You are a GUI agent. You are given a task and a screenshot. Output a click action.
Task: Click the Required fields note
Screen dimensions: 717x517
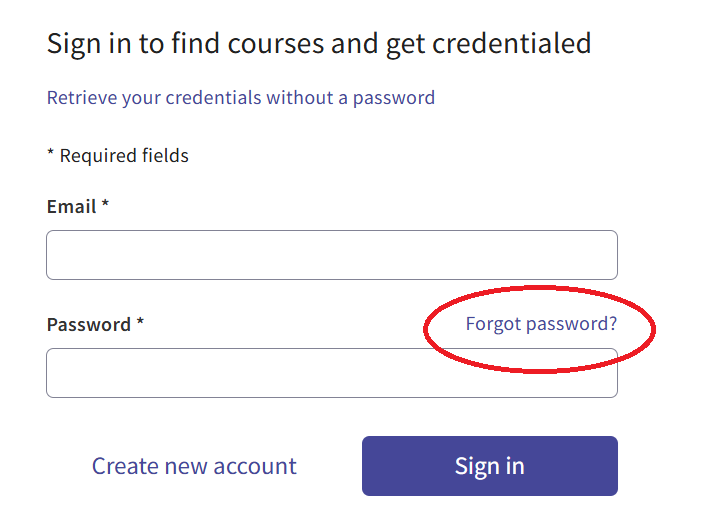118,155
